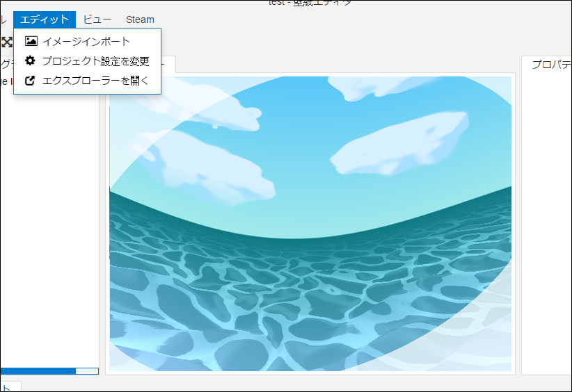Click the ocean wallpaper preview image
Viewport: 572px width, 392px height.
(x=310, y=224)
